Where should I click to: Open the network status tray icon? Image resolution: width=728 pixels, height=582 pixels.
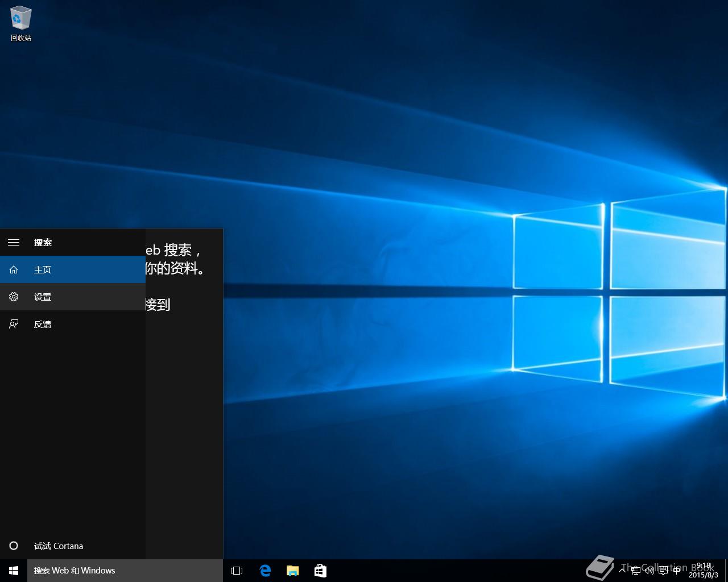pyautogui.click(x=636, y=571)
